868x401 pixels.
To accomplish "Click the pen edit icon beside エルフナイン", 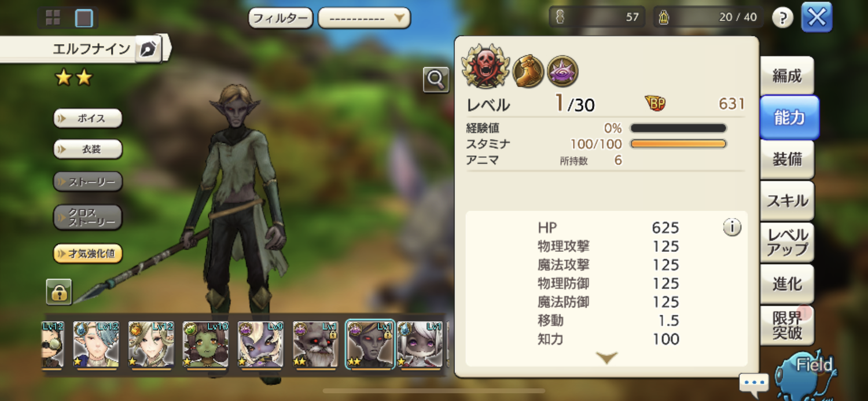I will click(148, 49).
